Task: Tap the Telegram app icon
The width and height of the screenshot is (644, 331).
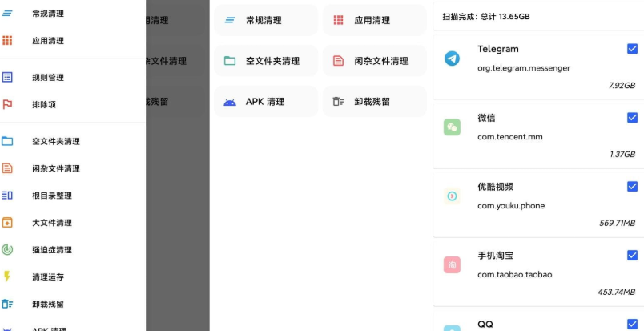Action: click(452, 59)
